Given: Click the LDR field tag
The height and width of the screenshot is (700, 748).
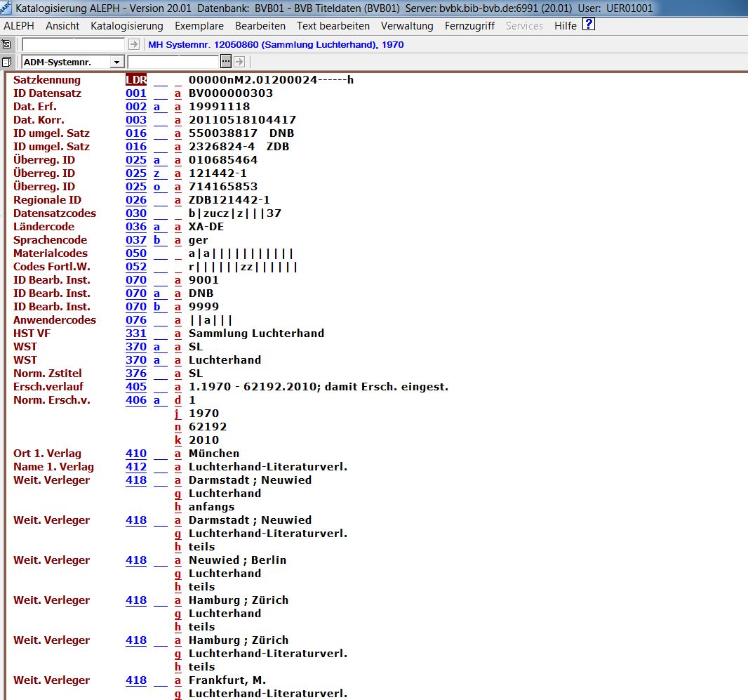Looking at the screenshot, I should [136, 80].
